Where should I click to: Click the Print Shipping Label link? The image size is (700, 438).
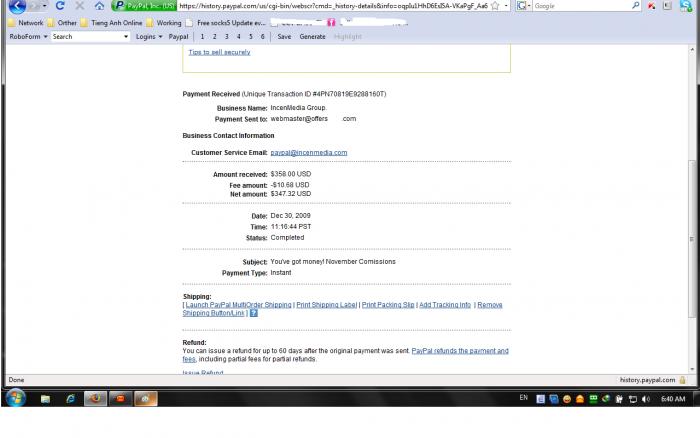(326, 305)
